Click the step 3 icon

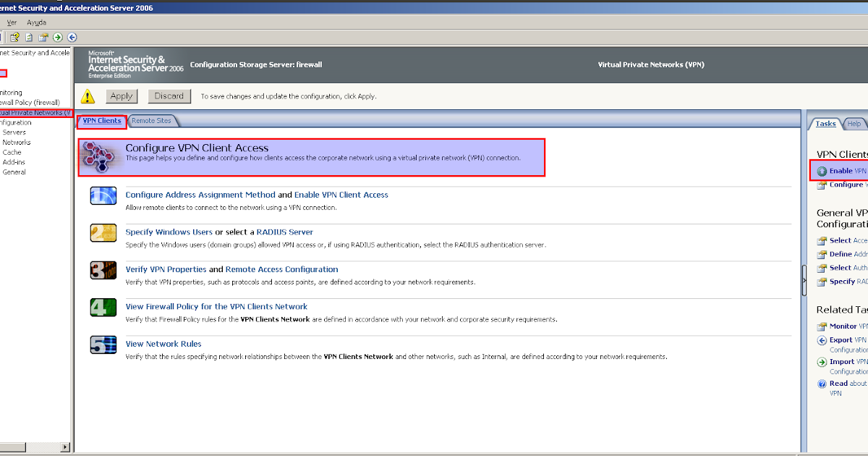[103, 270]
